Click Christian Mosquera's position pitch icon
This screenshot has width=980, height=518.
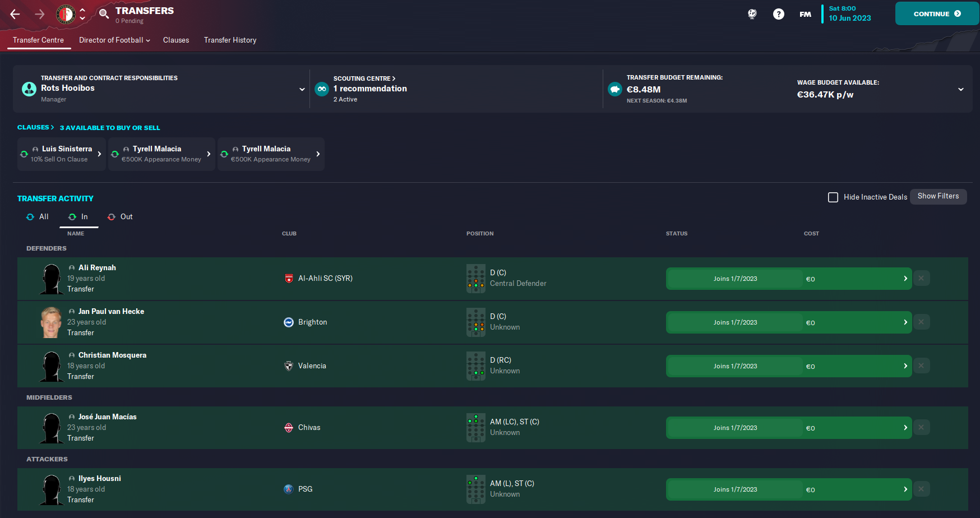click(476, 366)
